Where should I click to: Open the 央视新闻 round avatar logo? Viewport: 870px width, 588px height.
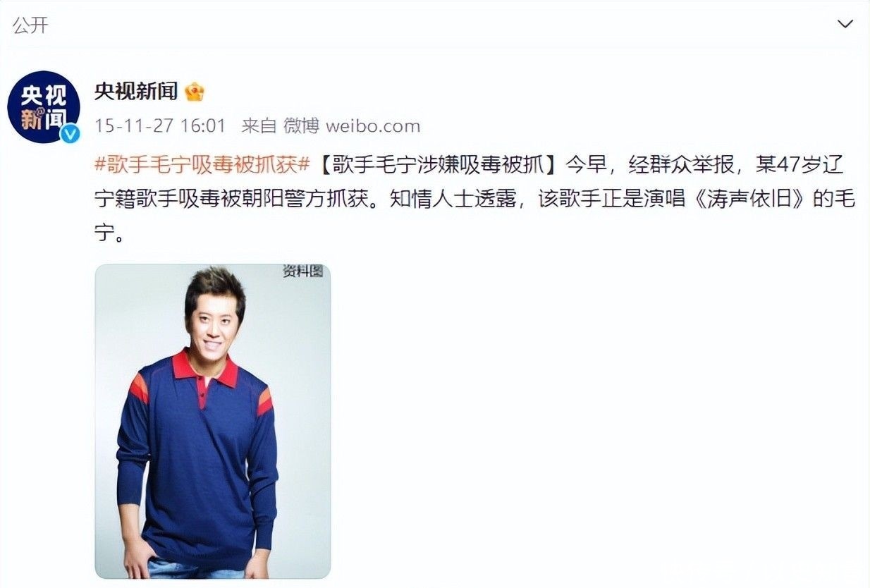pos(44,107)
